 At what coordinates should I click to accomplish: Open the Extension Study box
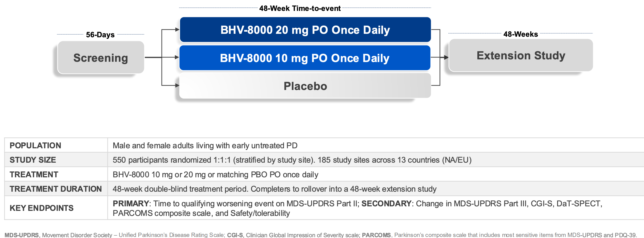[x=521, y=56]
